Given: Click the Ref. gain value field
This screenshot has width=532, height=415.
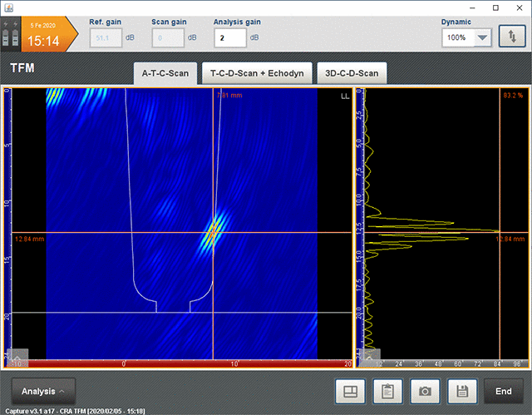Looking at the screenshot, I should 104,37.
